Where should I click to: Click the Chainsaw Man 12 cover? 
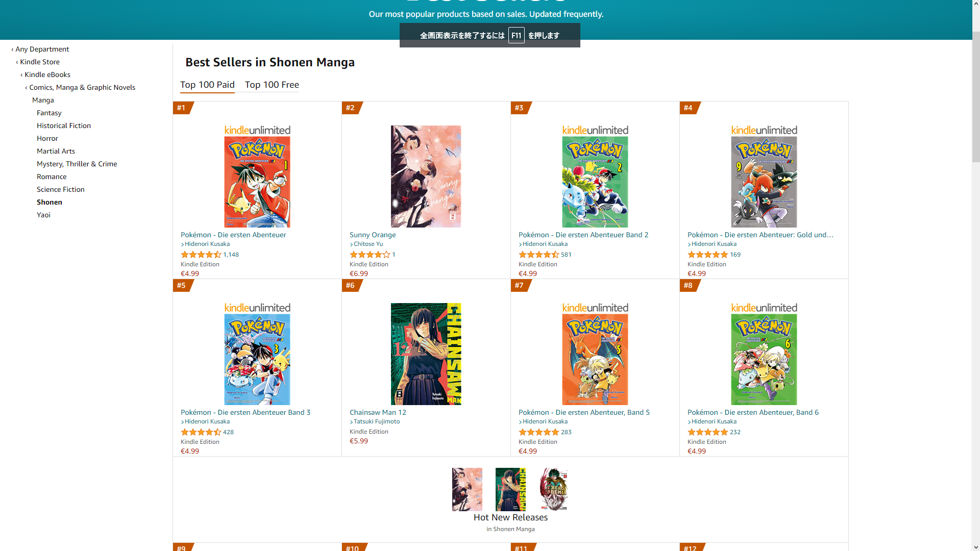pos(426,354)
